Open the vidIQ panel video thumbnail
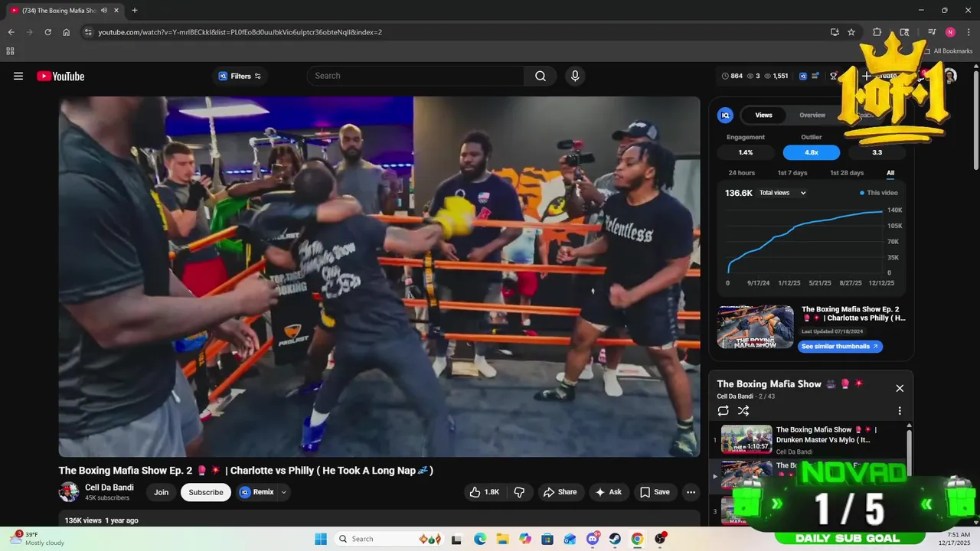This screenshot has height=551, width=980. point(756,328)
